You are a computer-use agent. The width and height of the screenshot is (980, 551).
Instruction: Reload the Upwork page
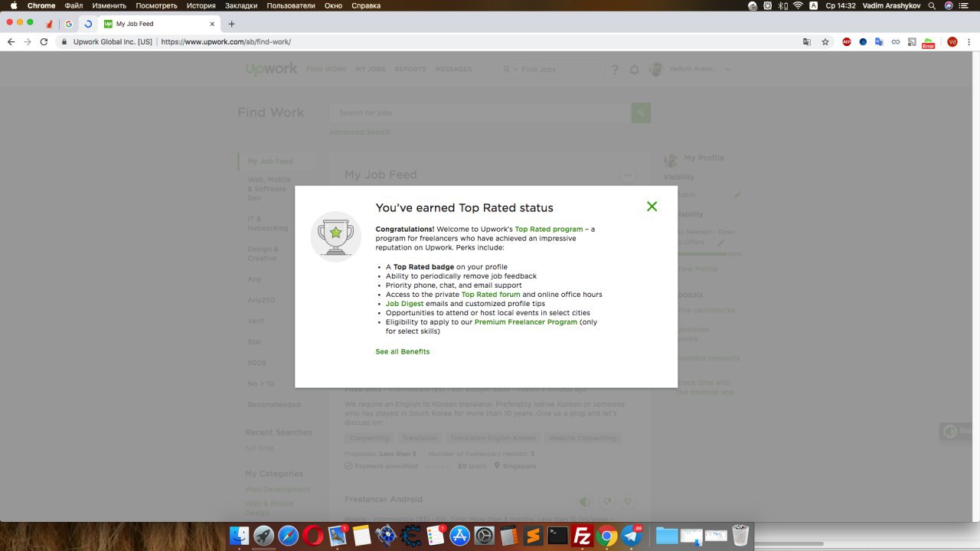coord(44,42)
